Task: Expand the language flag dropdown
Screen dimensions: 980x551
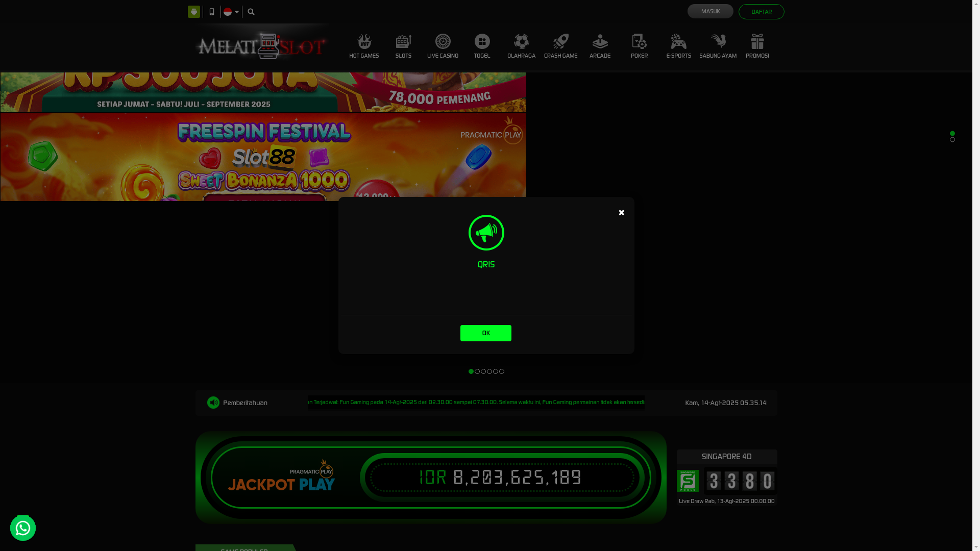Action: pyautogui.click(x=231, y=12)
